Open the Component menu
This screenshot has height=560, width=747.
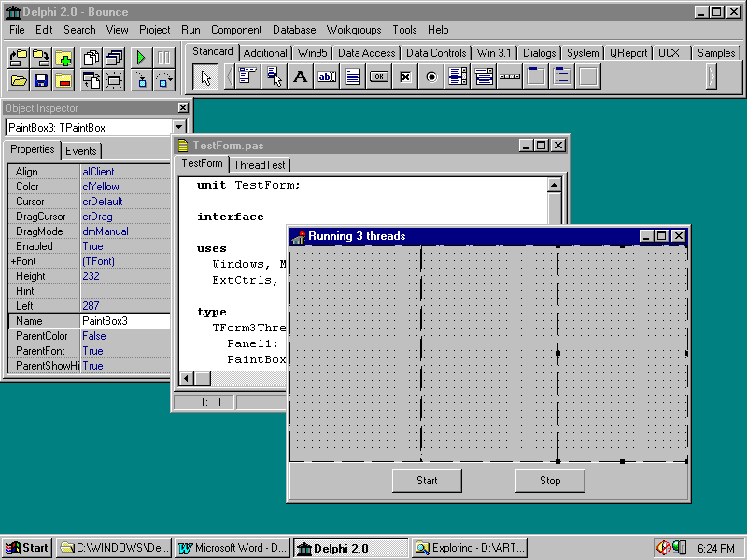point(235,30)
